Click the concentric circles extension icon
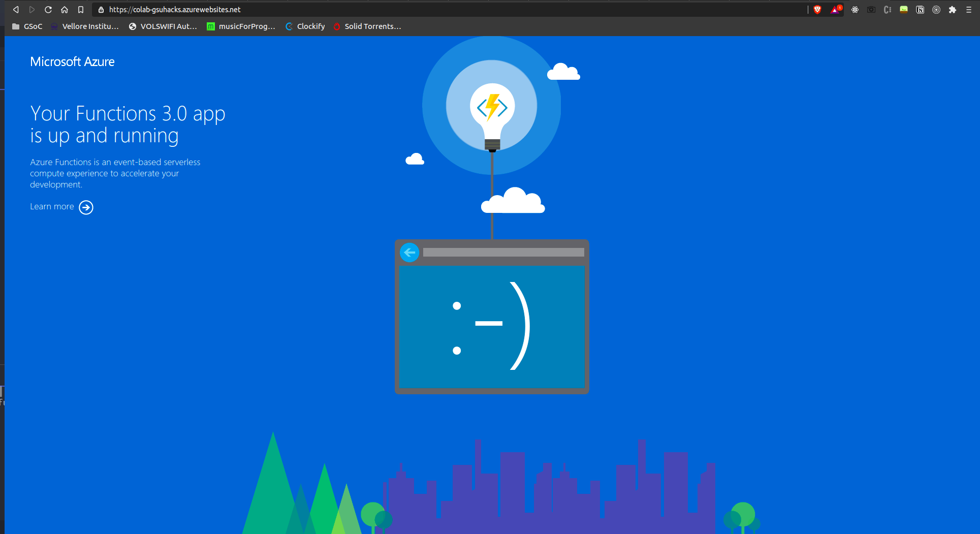The image size is (980, 534). (x=936, y=10)
